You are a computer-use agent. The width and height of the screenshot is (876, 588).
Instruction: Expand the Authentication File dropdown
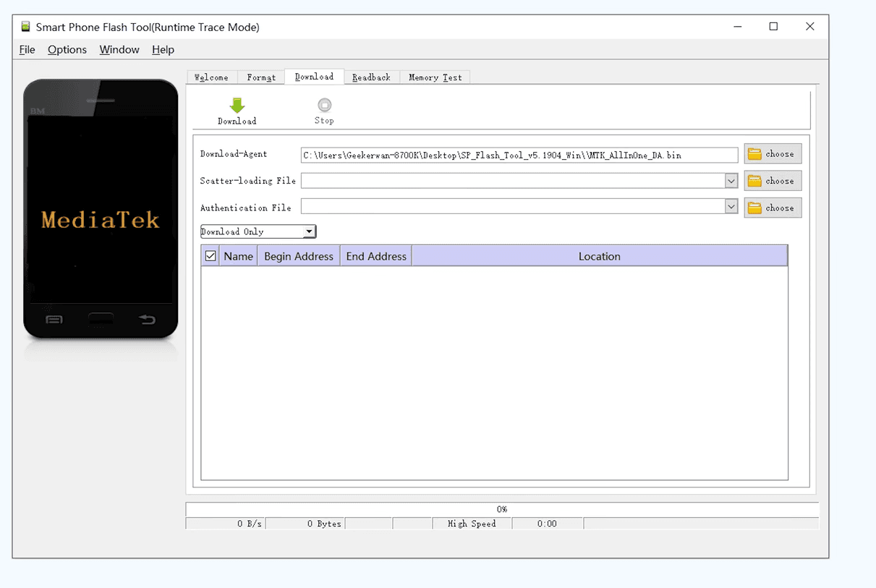(731, 208)
